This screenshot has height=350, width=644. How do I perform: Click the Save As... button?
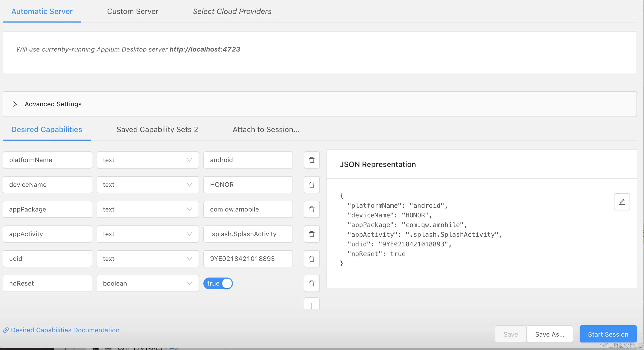(x=549, y=334)
